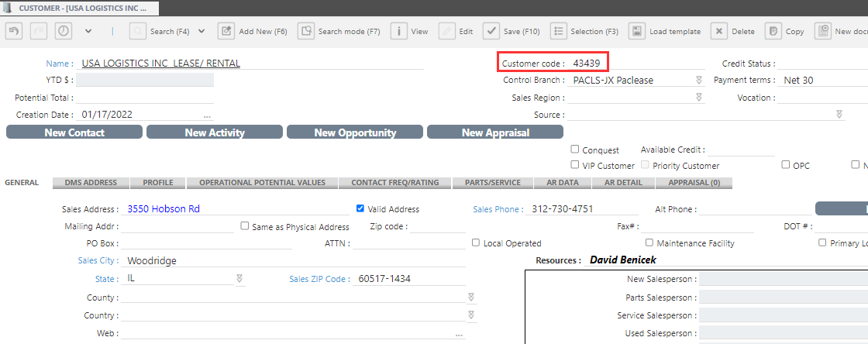Screen dimensions: 868x344
Task: Switch to the DMS ADDRESS tab
Action: tap(91, 183)
